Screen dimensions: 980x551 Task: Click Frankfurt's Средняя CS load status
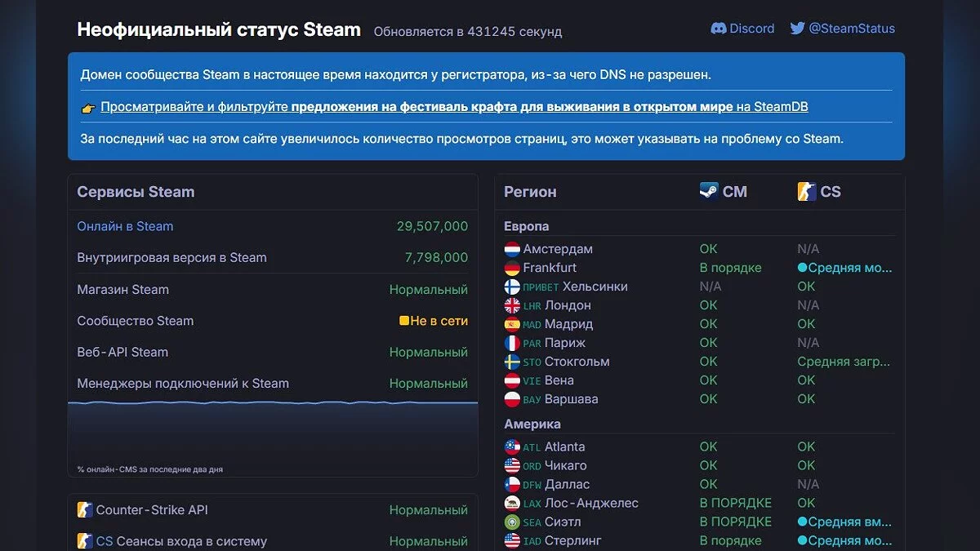(x=845, y=268)
